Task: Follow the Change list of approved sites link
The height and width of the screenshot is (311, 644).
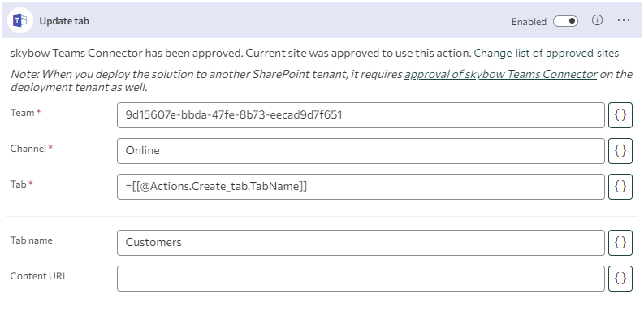Action: 547,54
